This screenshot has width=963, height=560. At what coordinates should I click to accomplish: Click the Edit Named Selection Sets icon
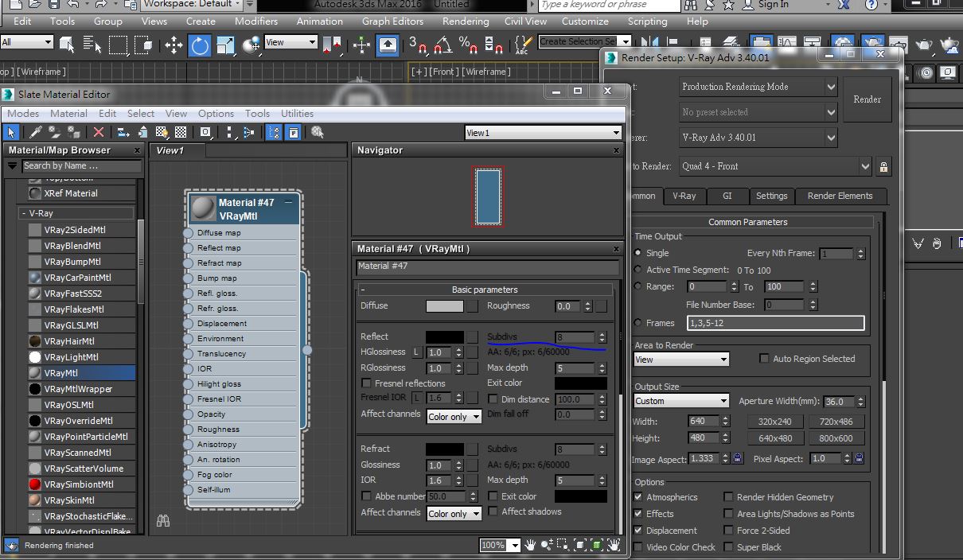click(522, 45)
